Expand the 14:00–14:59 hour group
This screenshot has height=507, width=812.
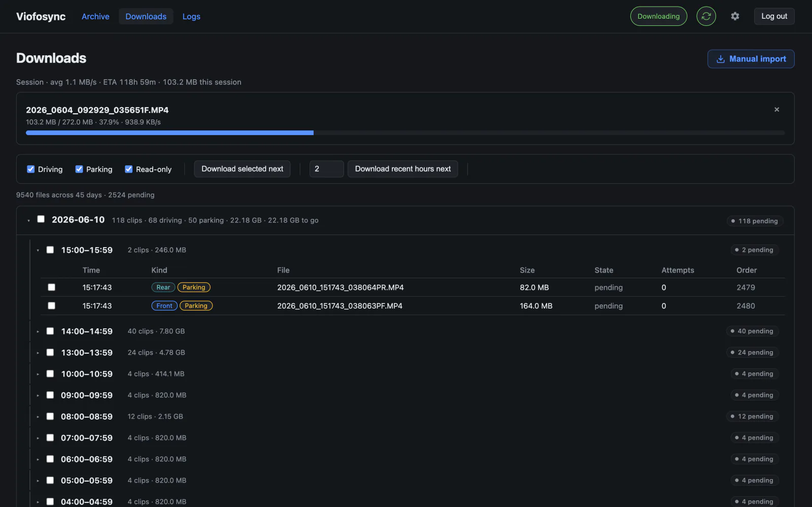[x=38, y=331]
